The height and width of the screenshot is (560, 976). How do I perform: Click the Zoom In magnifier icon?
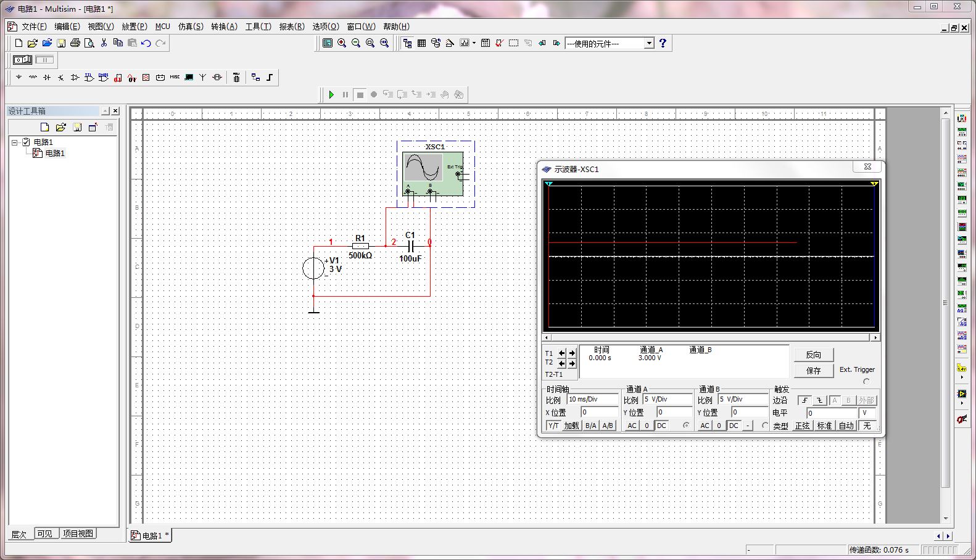click(x=342, y=43)
